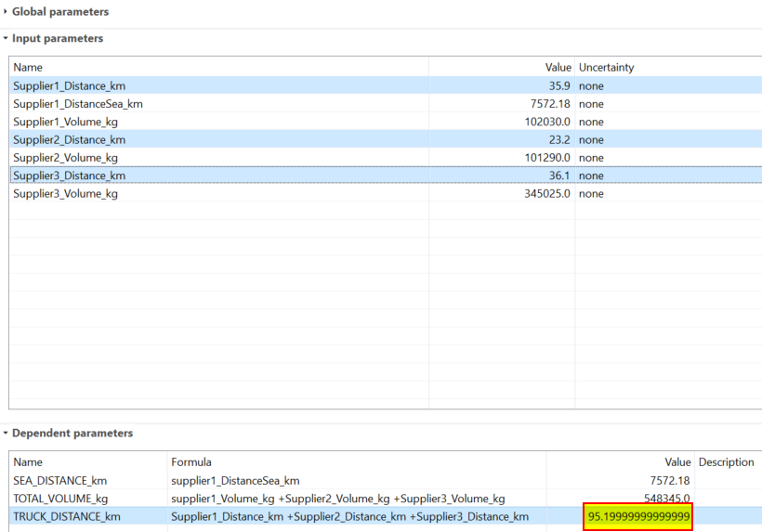This screenshot has height=532, width=762.
Task: Sort input parameters by Name header
Action: pos(28,68)
